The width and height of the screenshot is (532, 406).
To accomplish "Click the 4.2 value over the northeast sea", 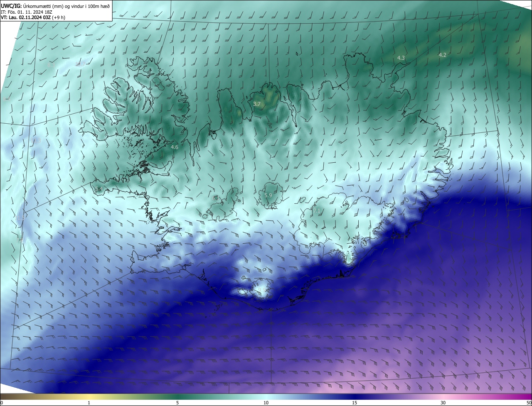I will point(442,55).
